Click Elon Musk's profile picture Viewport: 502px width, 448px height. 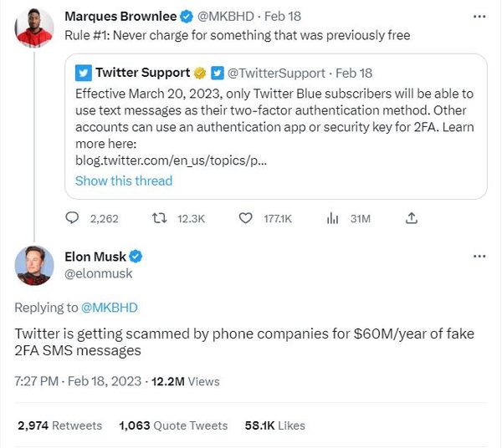point(35,265)
